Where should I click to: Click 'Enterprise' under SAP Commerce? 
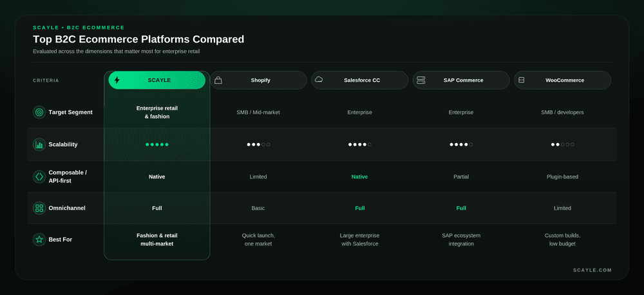point(461,112)
